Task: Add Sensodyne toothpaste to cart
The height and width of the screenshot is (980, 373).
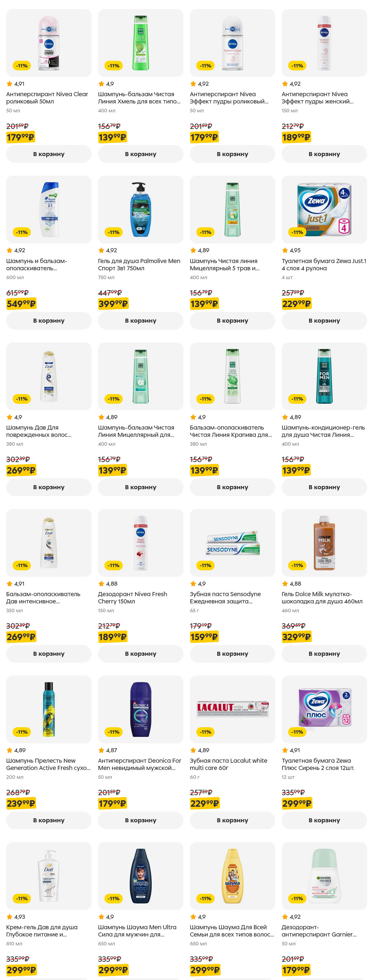Action: click(x=232, y=654)
